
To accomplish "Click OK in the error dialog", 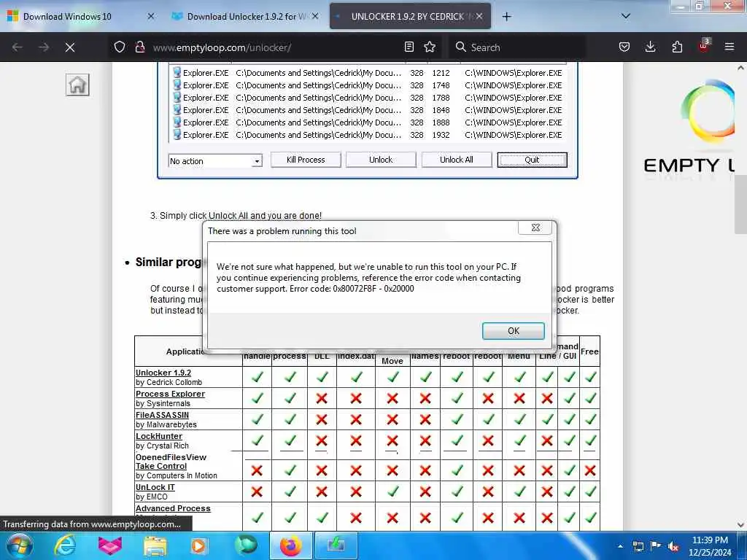I will (x=513, y=331).
